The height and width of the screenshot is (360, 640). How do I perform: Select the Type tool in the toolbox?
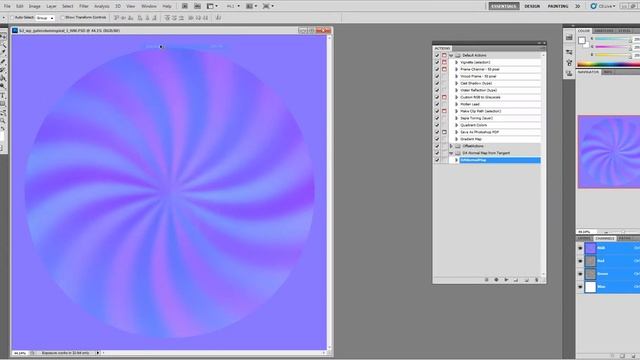point(3,96)
